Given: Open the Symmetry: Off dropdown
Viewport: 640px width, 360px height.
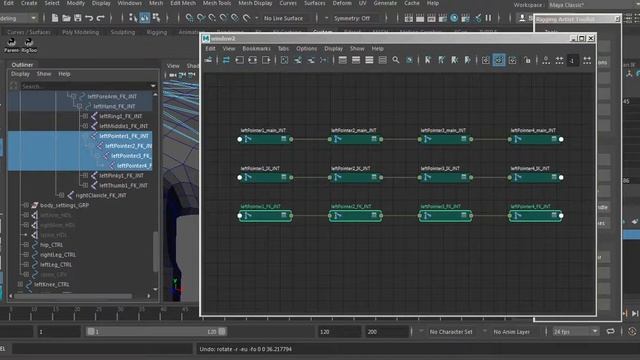Looking at the screenshot, I should [352, 18].
